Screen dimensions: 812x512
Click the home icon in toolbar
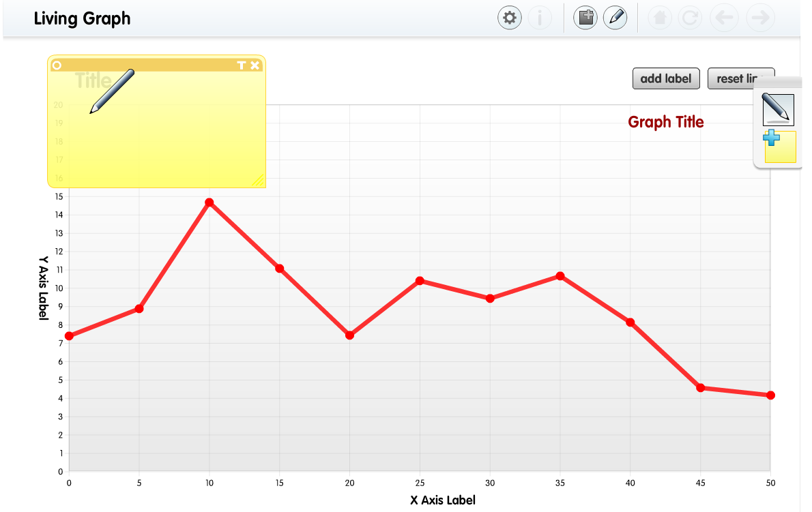pyautogui.click(x=659, y=18)
